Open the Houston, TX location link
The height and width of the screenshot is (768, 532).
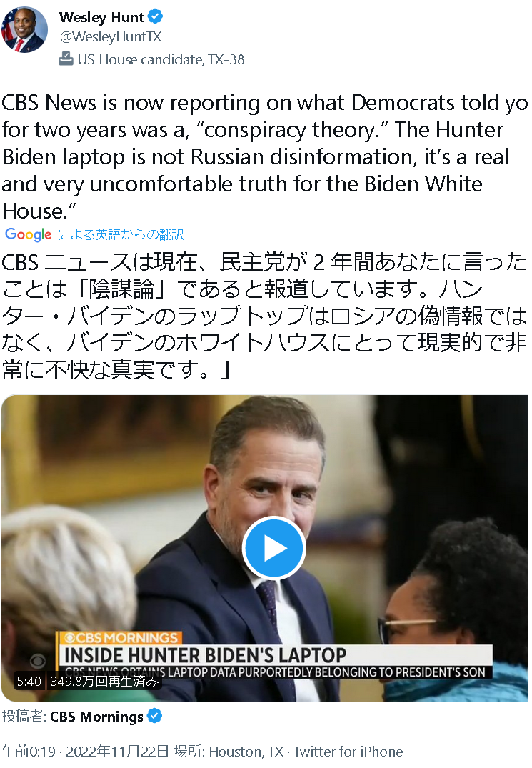tap(246, 752)
